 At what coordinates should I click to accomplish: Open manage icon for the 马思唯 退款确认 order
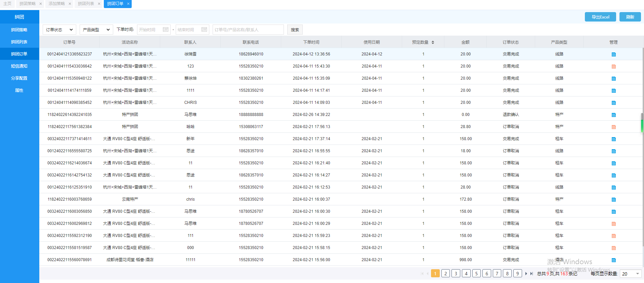(613, 115)
